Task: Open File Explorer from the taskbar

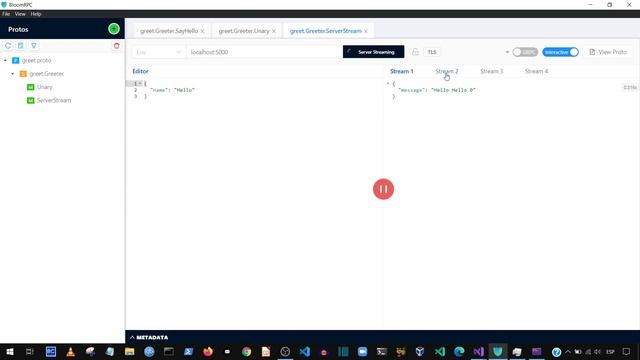Action: (129, 351)
